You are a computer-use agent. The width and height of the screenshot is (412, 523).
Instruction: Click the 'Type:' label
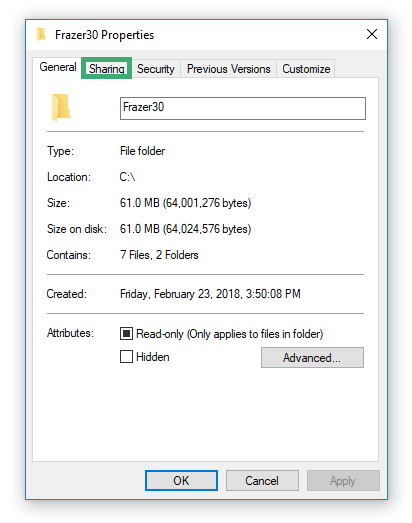point(60,151)
